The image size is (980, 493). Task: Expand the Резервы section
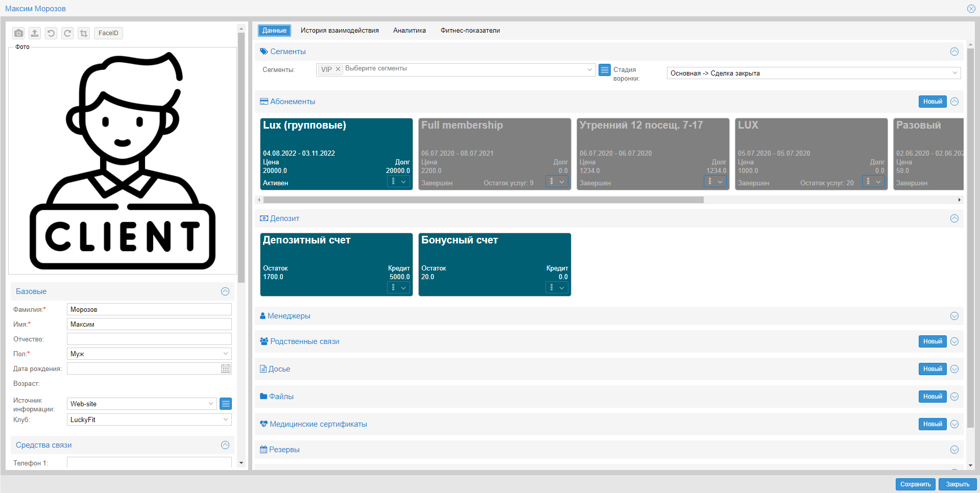coord(954,450)
